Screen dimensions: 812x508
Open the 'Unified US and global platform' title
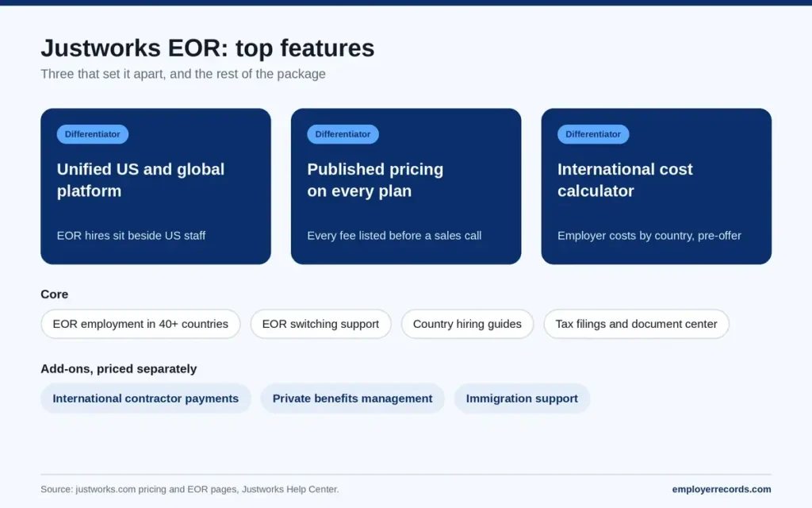click(x=140, y=180)
